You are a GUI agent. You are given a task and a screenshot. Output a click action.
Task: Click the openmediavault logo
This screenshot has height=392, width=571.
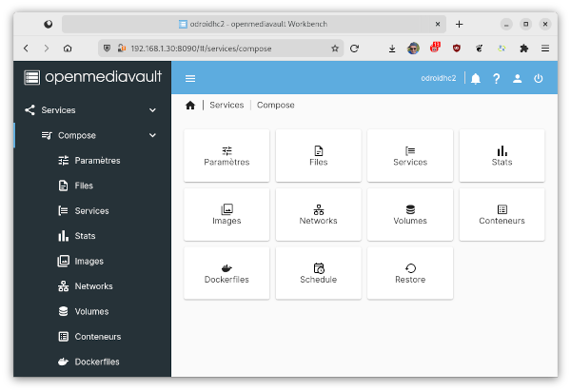point(92,77)
